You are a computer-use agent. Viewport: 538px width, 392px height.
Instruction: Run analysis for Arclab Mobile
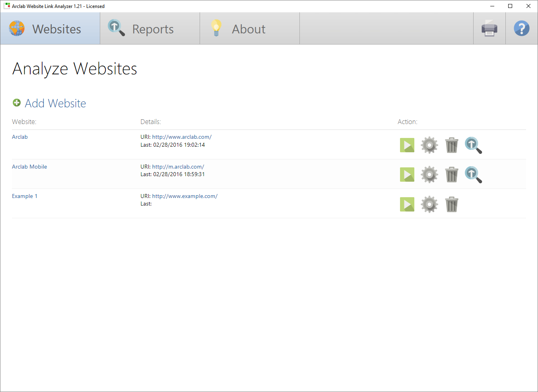tap(407, 175)
